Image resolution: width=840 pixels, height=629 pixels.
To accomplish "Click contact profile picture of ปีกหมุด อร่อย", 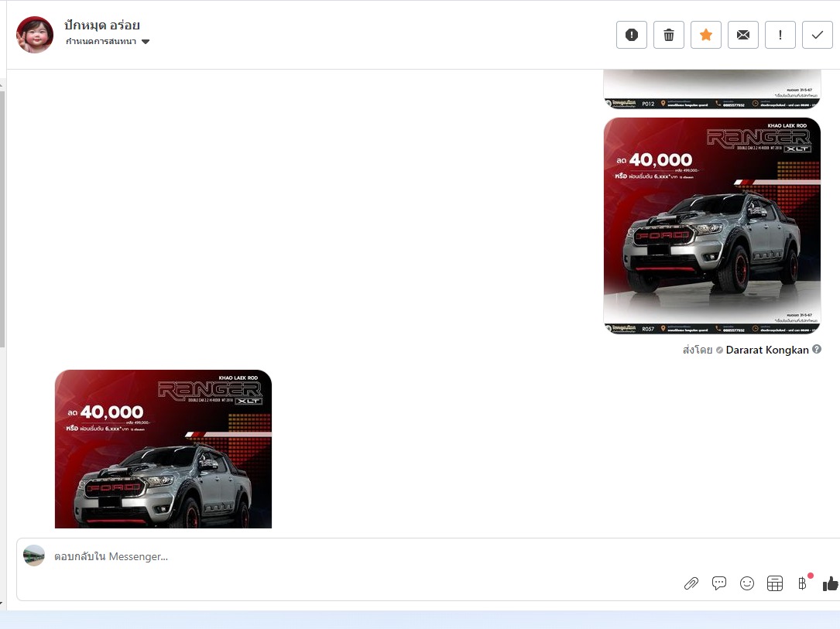I will pyautogui.click(x=35, y=35).
